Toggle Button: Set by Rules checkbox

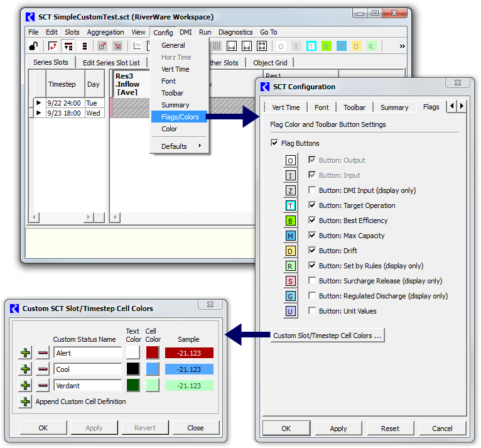312,265
